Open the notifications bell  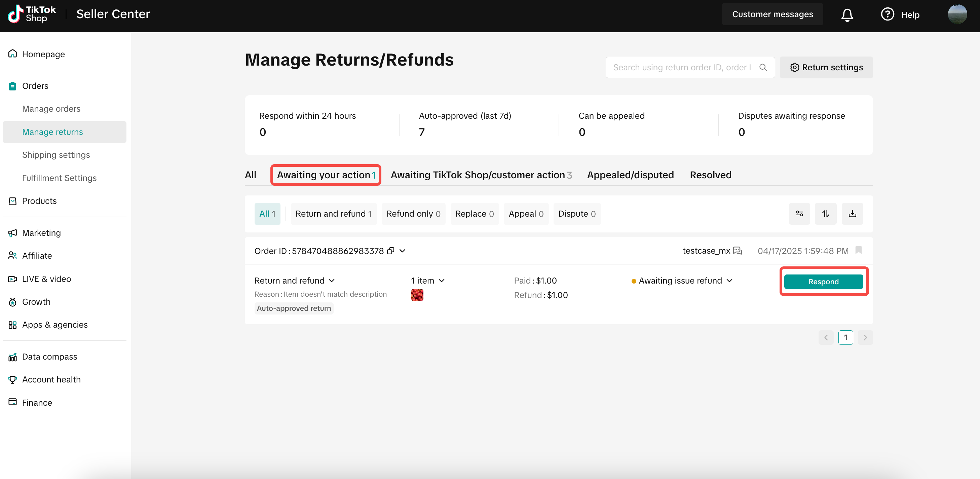pos(847,14)
